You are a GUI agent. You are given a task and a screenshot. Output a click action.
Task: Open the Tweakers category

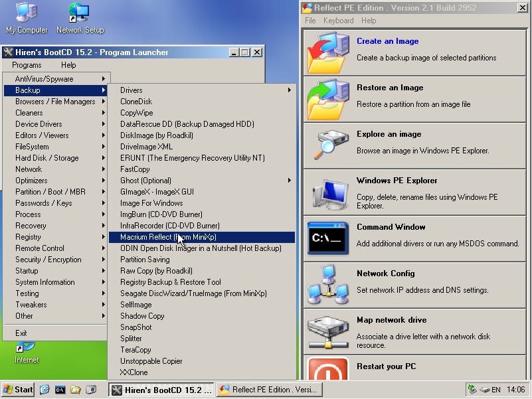pos(56,305)
